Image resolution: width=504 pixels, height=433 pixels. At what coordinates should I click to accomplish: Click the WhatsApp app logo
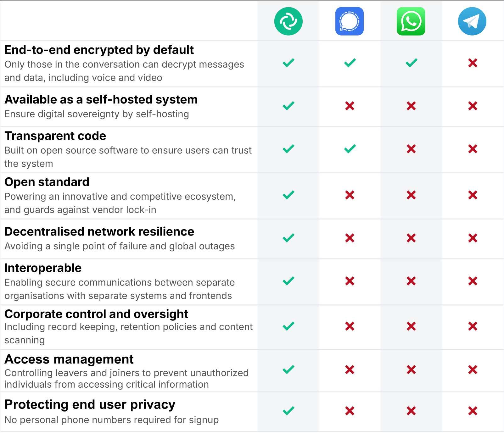tap(411, 21)
